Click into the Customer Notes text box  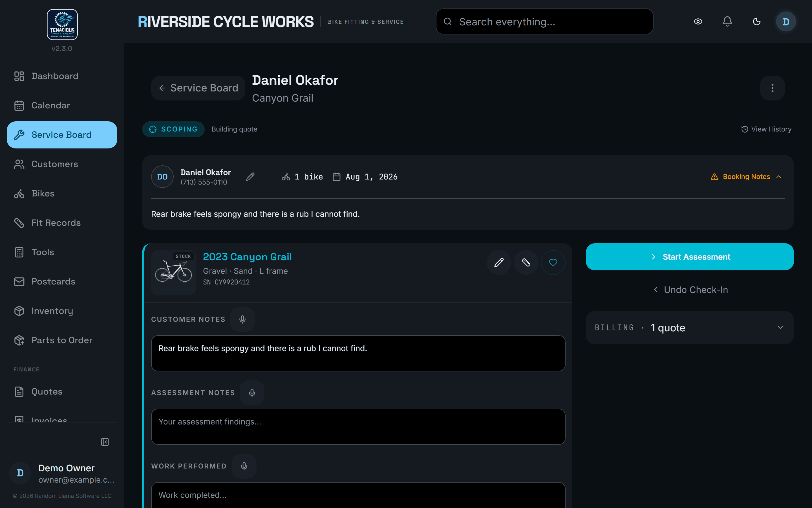point(358,353)
